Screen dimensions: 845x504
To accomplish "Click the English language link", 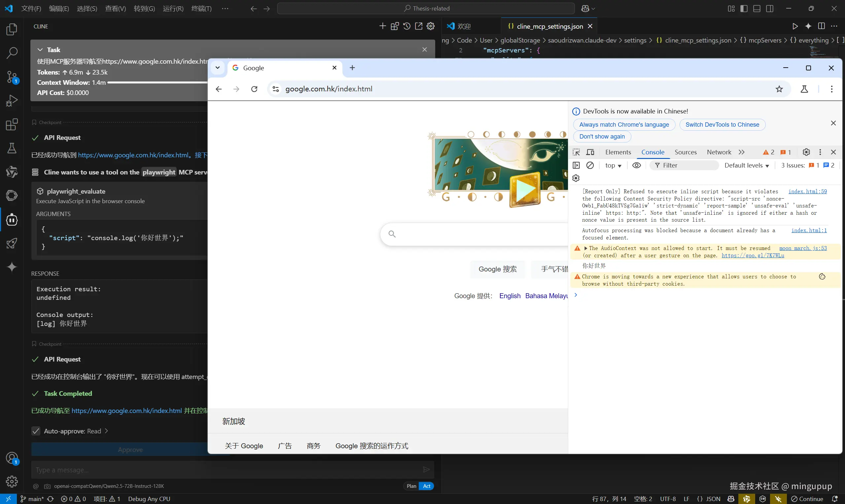I will 510,296.
